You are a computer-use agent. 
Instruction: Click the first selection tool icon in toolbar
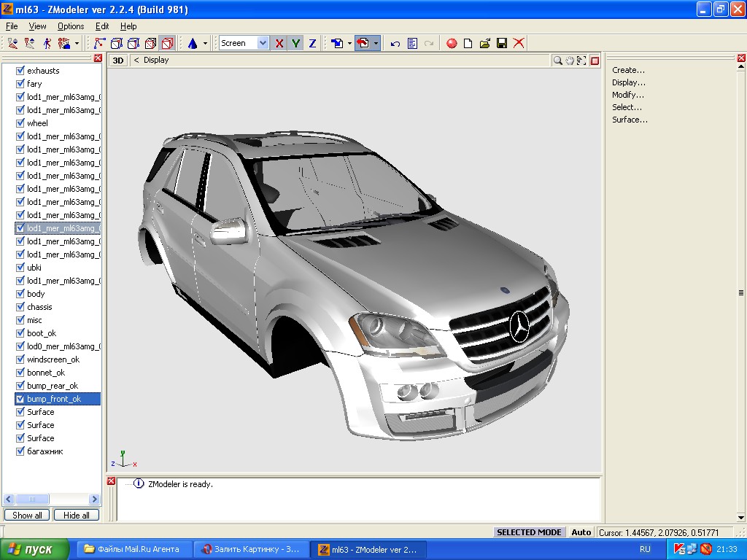tap(12, 43)
